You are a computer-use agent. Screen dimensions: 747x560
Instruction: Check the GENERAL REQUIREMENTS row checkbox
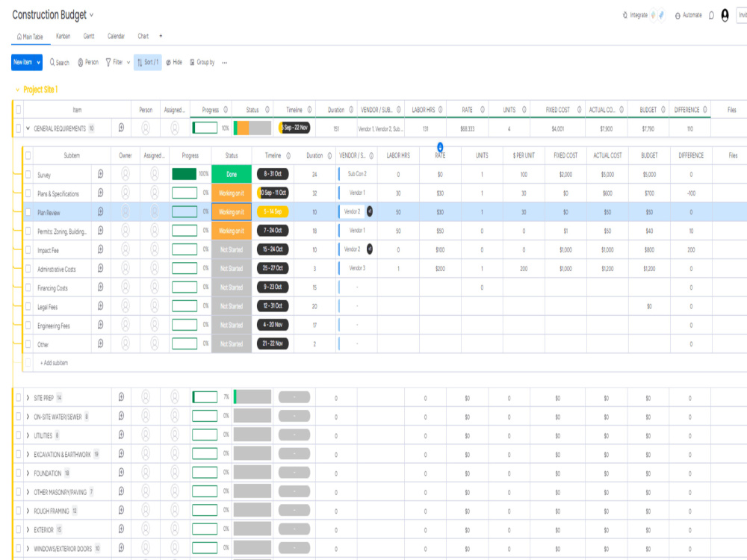[x=19, y=128]
